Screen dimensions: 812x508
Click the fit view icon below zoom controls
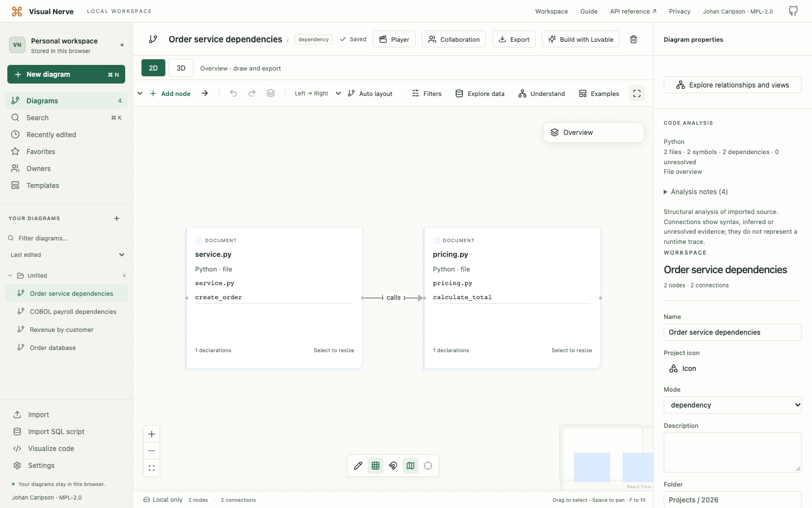pyautogui.click(x=152, y=468)
